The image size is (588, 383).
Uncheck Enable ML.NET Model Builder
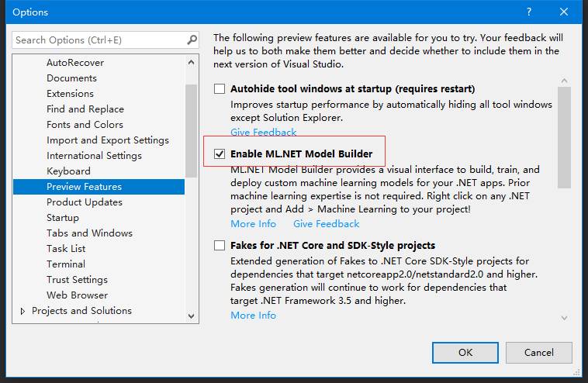click(x=220, y=154)
